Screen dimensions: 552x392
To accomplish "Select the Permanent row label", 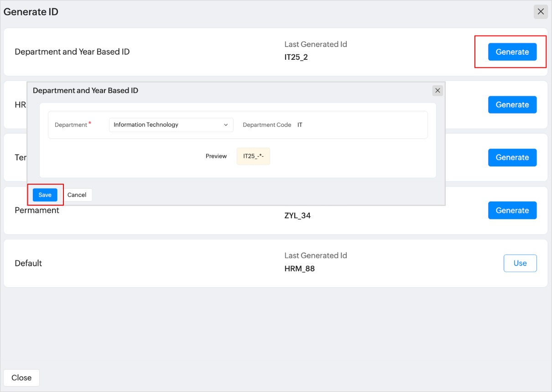I will [37, 211].
